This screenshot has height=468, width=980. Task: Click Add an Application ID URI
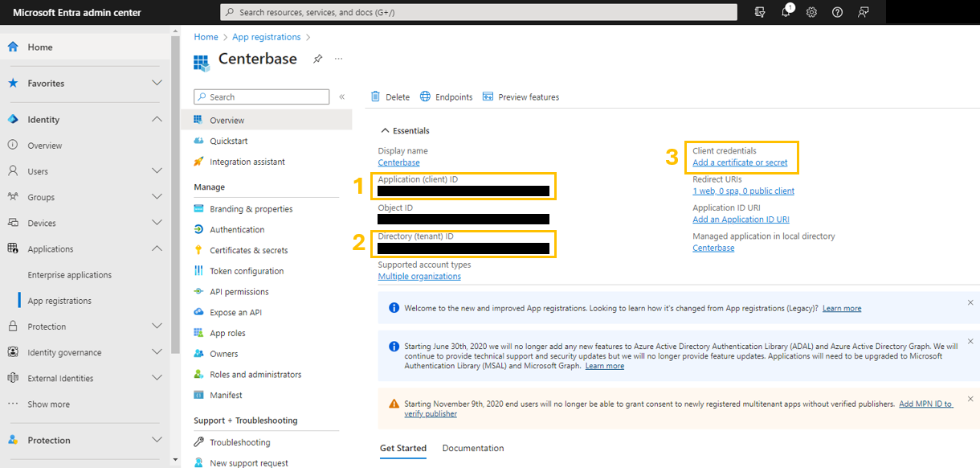[x=741, y=220]
